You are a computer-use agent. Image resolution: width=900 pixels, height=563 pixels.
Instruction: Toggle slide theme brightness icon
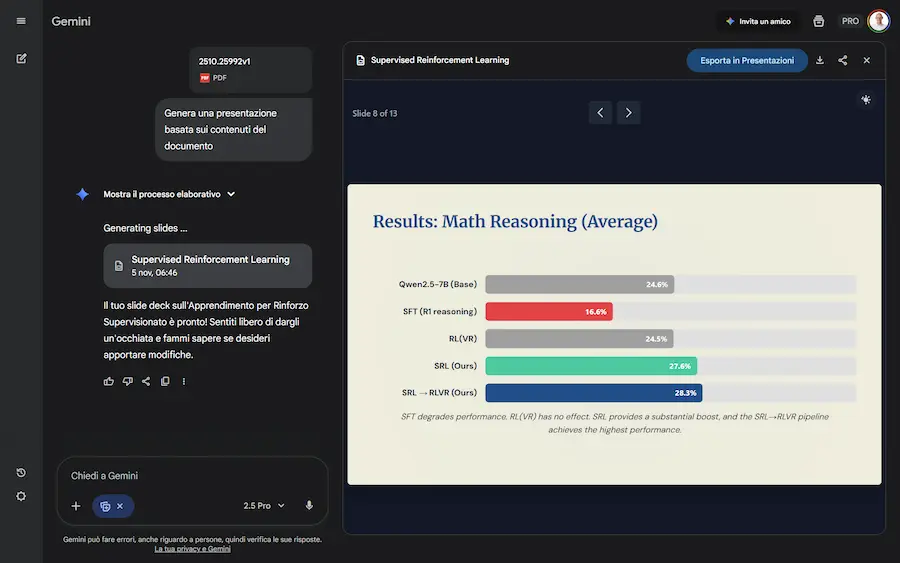pyautogui.click(x=866, y=100)
